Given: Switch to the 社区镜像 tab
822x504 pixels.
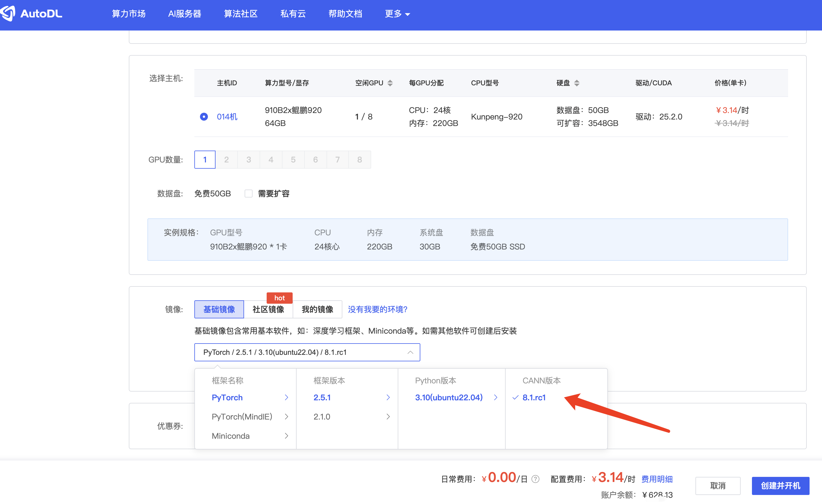Looking at the screenshot, I should point(268,309).
